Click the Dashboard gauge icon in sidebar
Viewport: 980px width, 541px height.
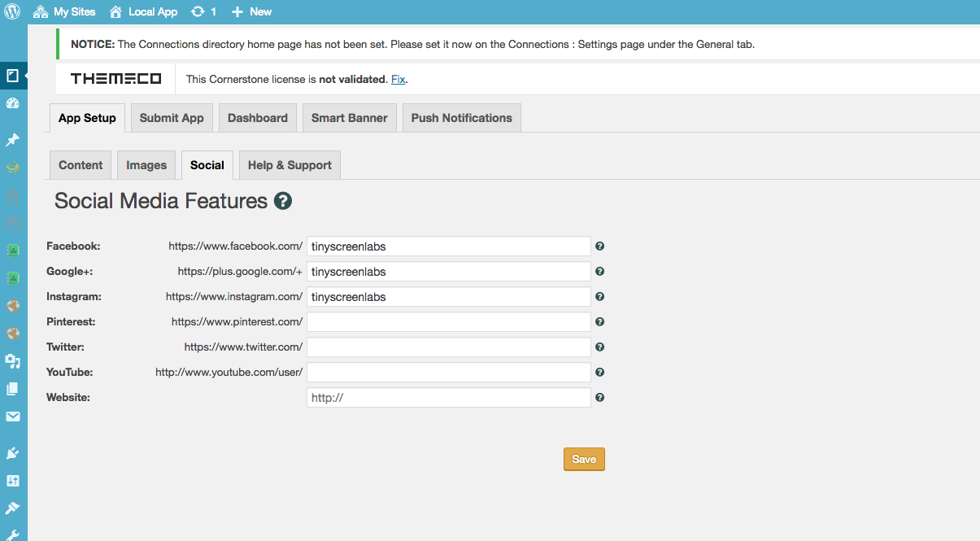pyautogui.click(x=12, y=103)
